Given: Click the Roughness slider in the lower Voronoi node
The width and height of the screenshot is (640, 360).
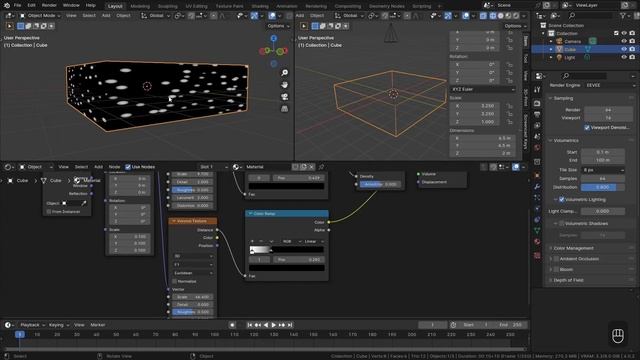Looking at the screenshot, I should coord(193,312).
